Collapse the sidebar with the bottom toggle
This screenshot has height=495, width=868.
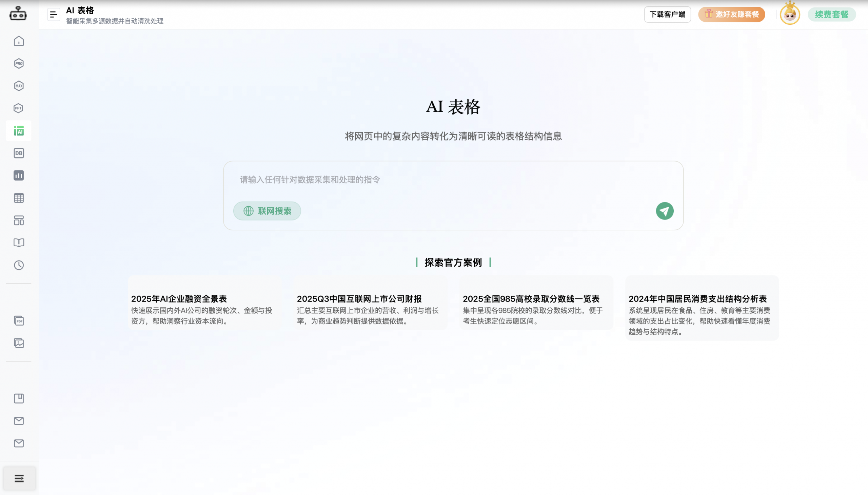click(x=19, y=478)
